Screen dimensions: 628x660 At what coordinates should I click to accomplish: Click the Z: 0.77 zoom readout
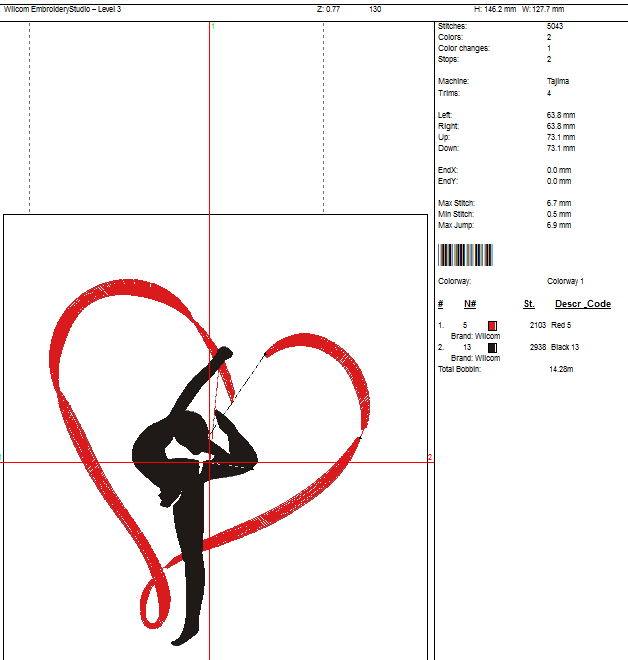tap(328, 8)
